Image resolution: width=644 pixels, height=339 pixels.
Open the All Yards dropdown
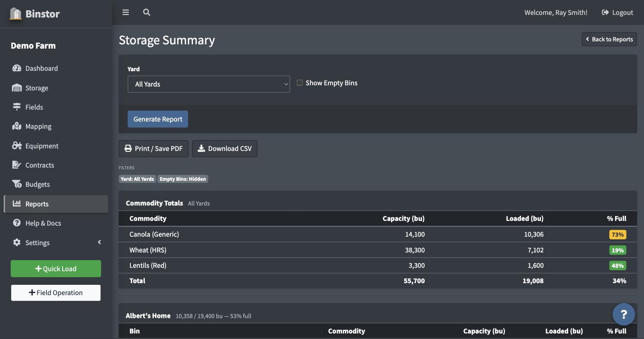coord(209,84)
